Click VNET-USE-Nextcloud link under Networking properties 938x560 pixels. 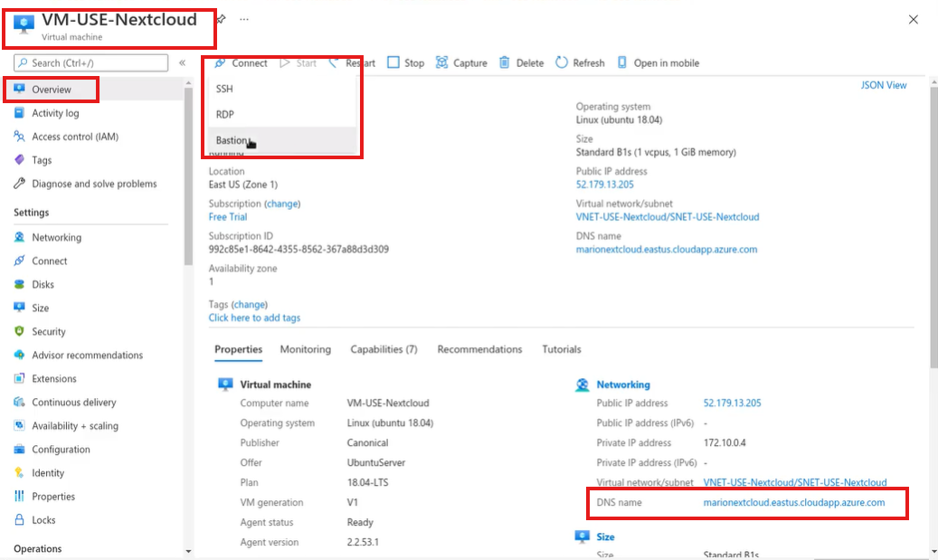pyautogui.click(x=795, y=482)
